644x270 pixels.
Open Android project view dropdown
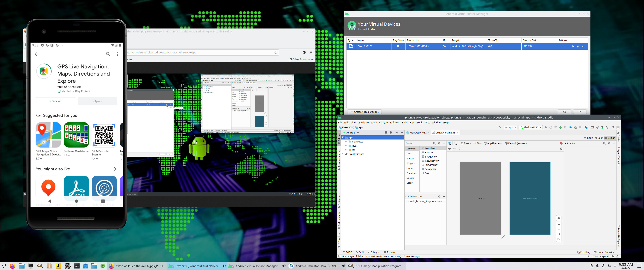pyautogui.click(x=351, y=133)
